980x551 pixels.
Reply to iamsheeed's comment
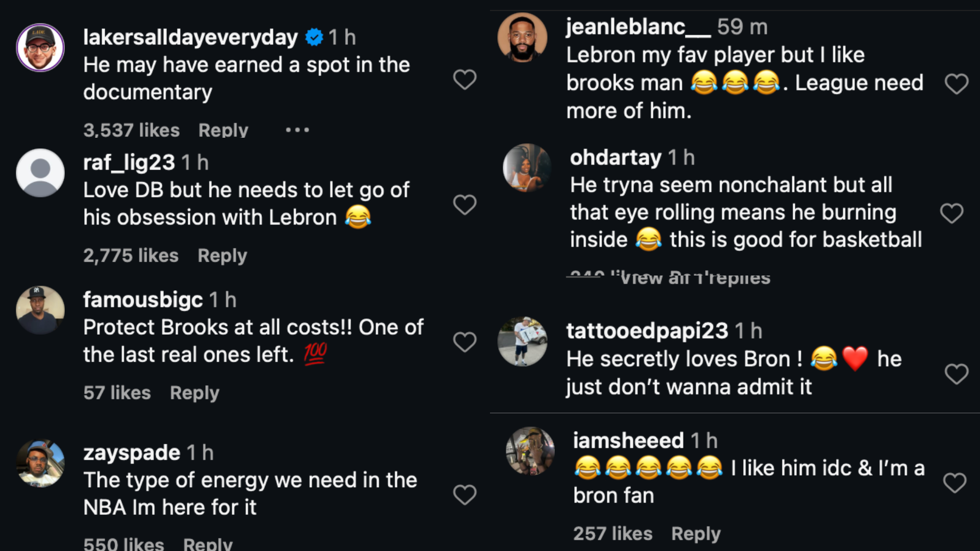[x=696, y=534]
